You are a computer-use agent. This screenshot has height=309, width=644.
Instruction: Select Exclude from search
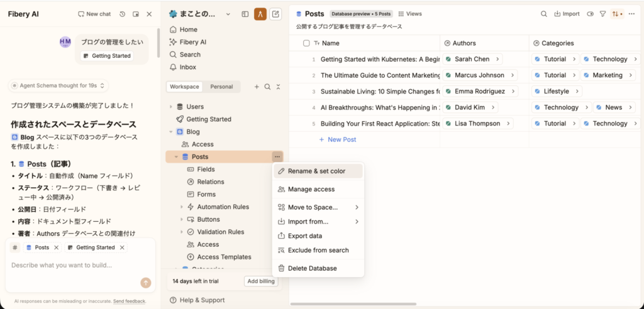coord(318,250)
